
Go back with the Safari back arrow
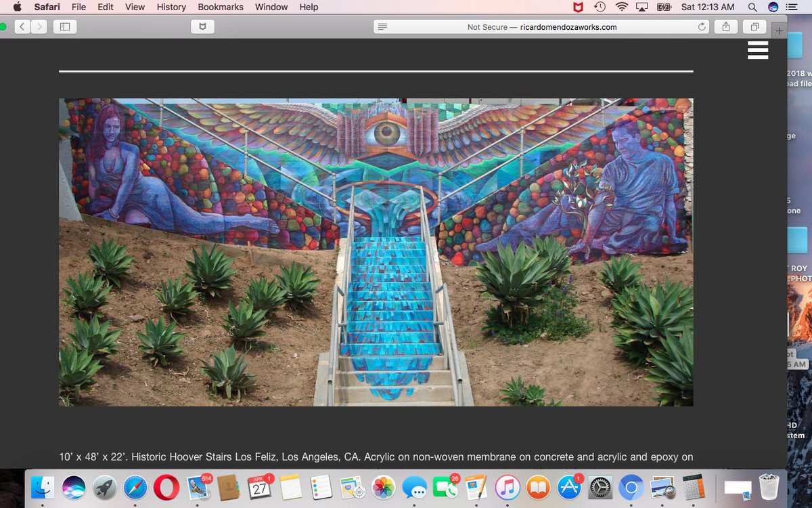click(x=22, y=27)
